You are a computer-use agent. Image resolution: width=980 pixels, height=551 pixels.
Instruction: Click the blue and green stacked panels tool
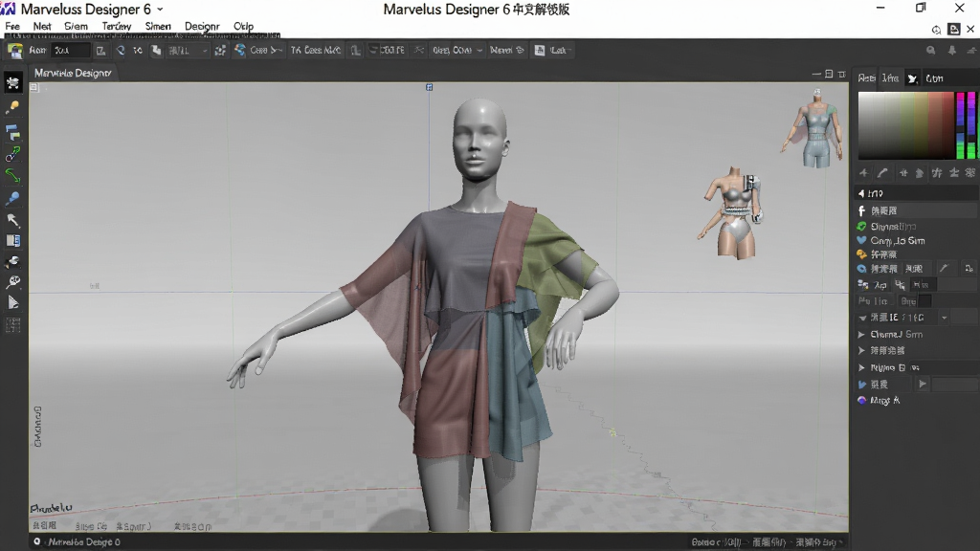(12, 132)
